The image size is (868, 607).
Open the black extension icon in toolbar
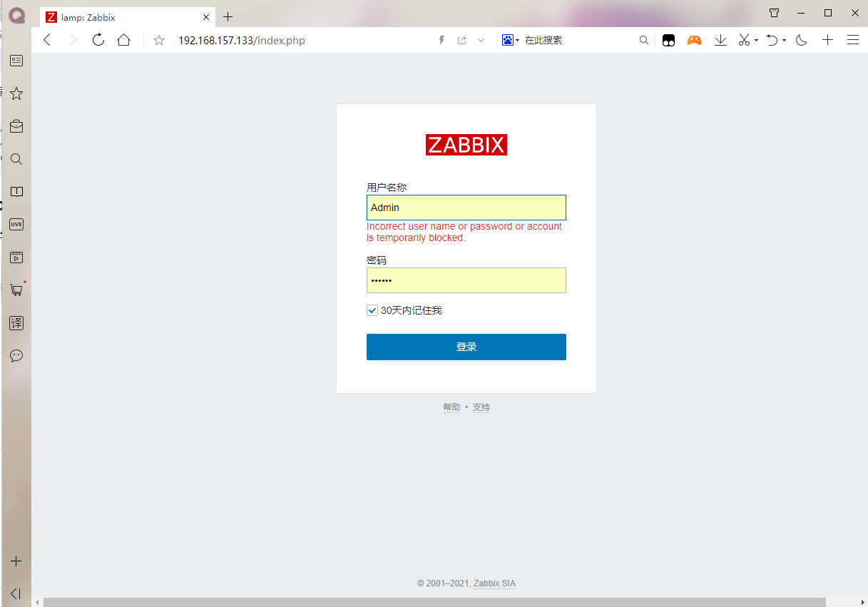click(x=668, y=41)
